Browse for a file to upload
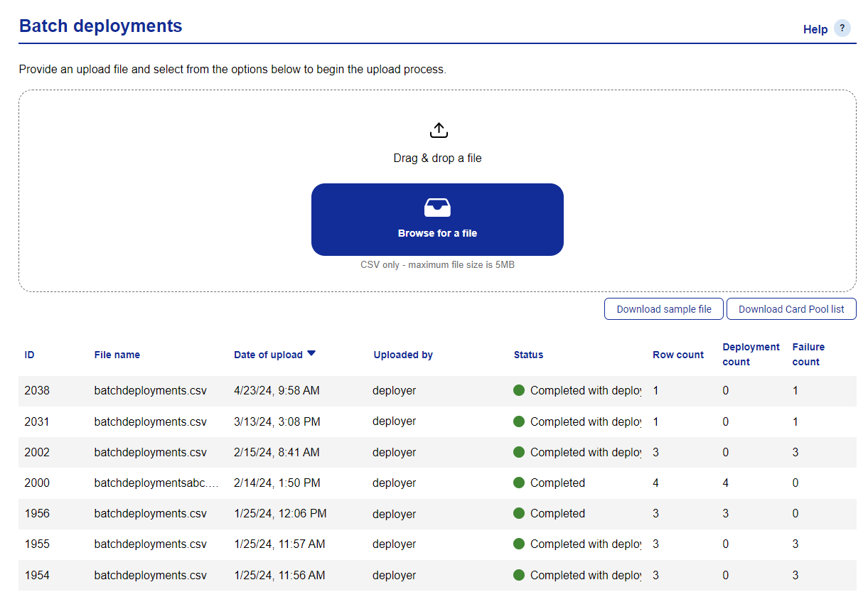 tap(437, 220)
